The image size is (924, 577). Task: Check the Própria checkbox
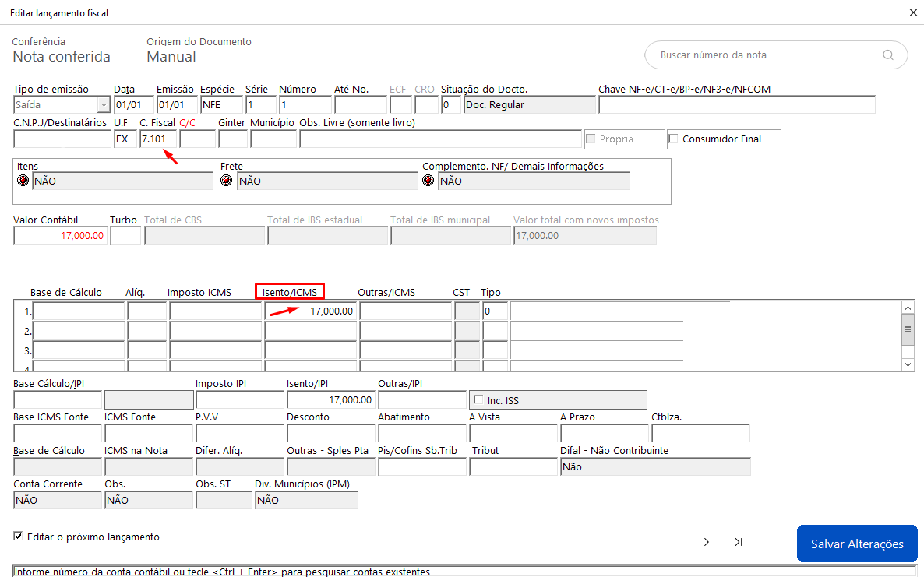click(x=591, y=139)
